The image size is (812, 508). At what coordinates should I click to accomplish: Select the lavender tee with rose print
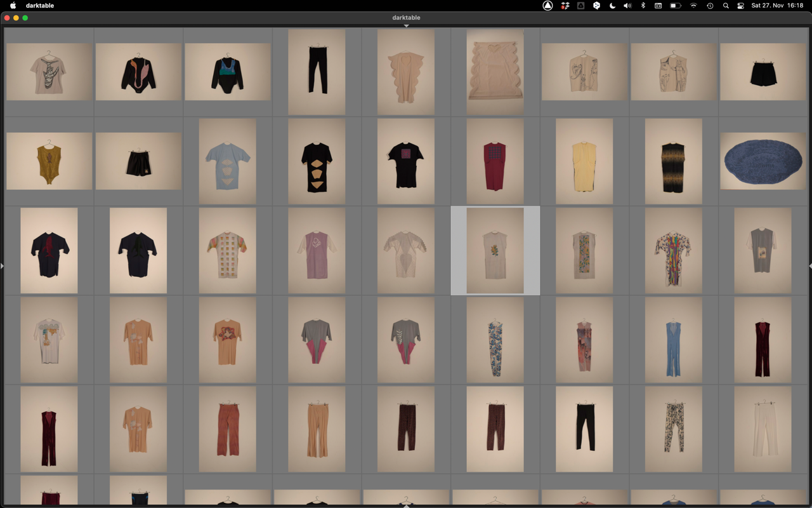click(x=317, y=251)
